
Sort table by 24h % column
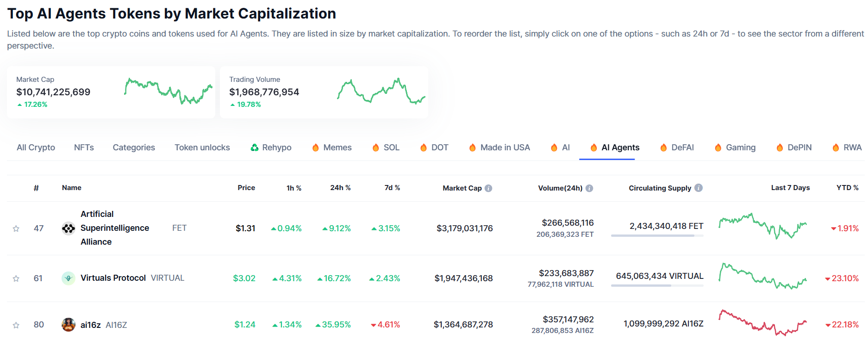(x=340, y=188)
